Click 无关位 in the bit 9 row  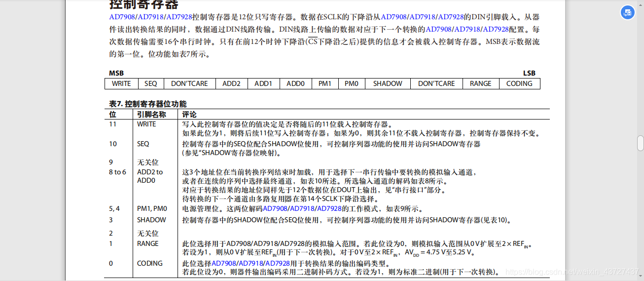(x=148, y=162)
